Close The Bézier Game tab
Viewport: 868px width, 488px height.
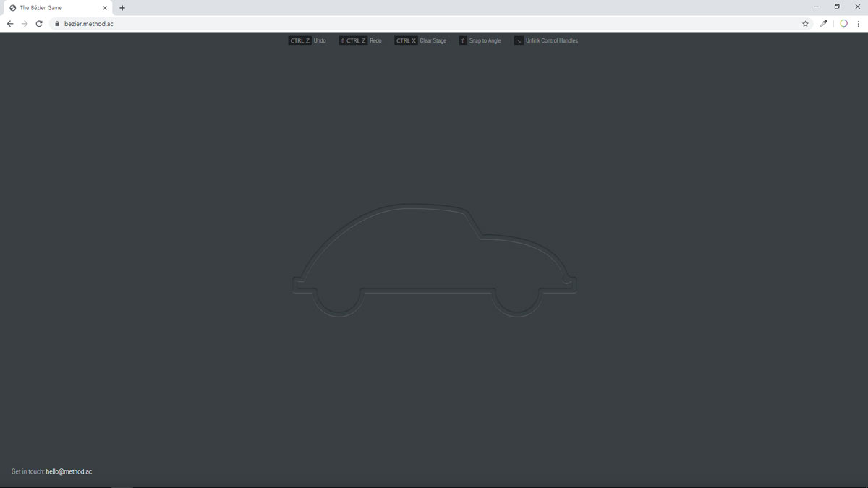[x=105, y=8]
